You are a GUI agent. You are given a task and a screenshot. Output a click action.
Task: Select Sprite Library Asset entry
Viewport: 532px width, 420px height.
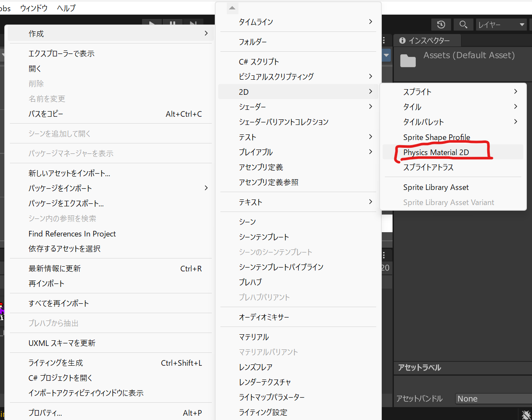click(436, 187)
